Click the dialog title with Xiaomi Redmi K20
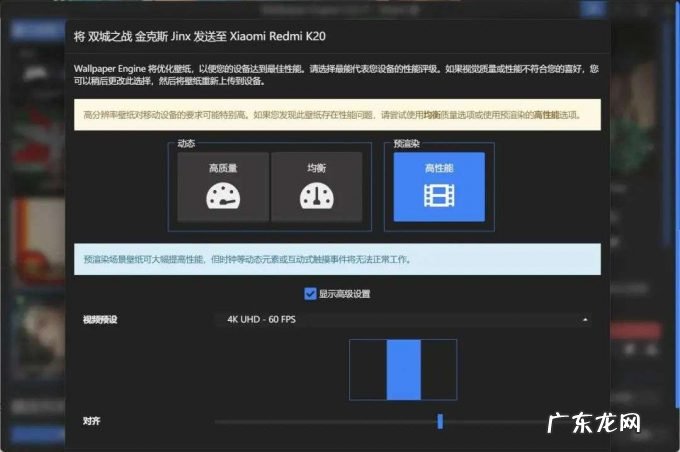680x452 pixels. [199, 36]
